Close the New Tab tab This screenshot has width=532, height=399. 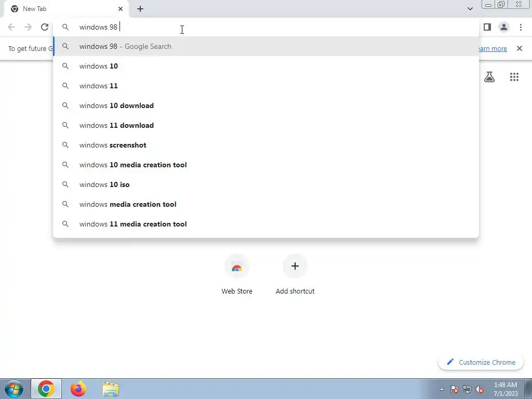click(121, 9)
